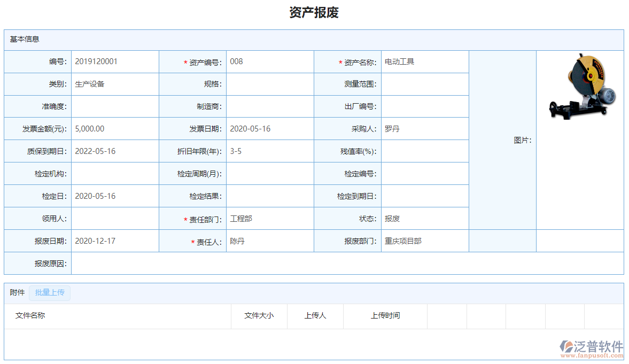Viewport: 629px width, 364px height.
Task: Click the 责任人 field showing 陈丹
Action: pyautogui.click(x=269, y=241)
